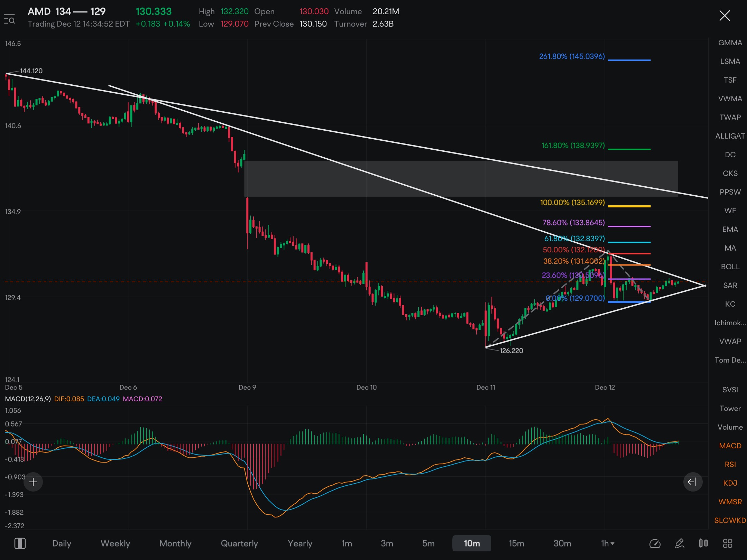Image resolution: width=747 pixels, height=560 pixels.
Task: Enable the VWAP indicator
Action: pyautogui.click(x=730, y=342)
